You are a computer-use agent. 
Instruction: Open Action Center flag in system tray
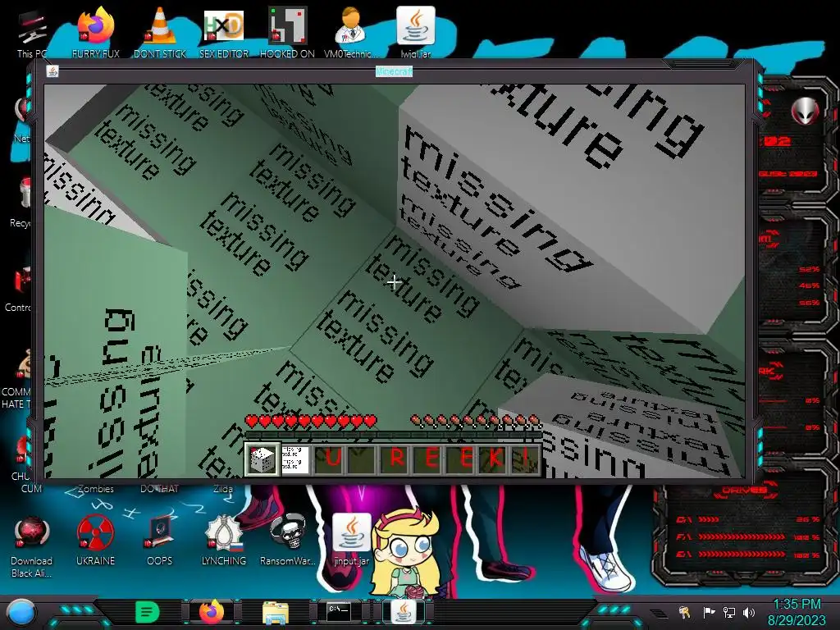coord(709,612)
